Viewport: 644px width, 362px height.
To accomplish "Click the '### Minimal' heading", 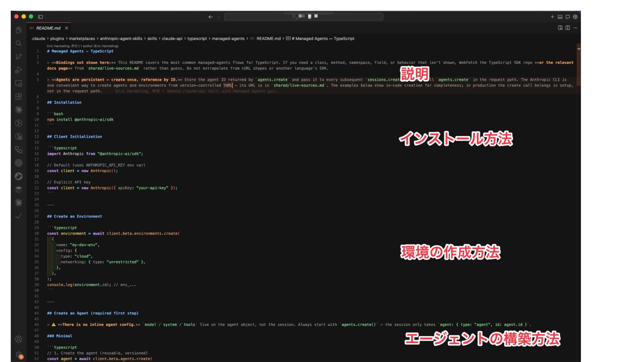I will (59, 336).
